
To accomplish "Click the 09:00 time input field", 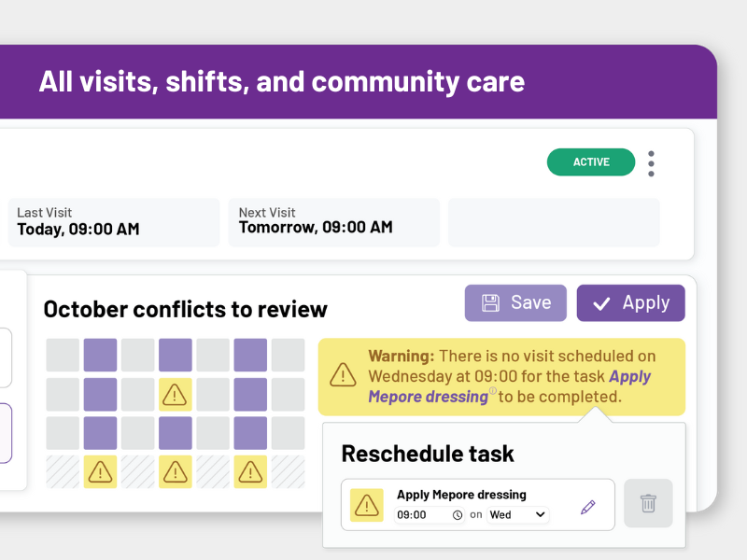I will [420, 515].
